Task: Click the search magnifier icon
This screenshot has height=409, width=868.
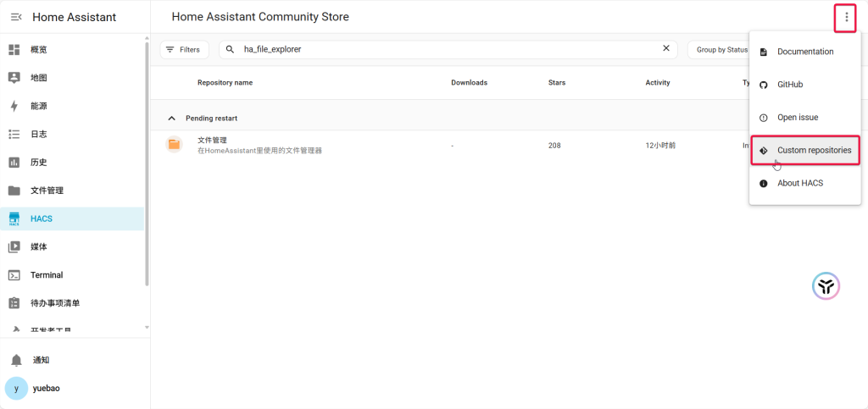Action: [231, 49]
